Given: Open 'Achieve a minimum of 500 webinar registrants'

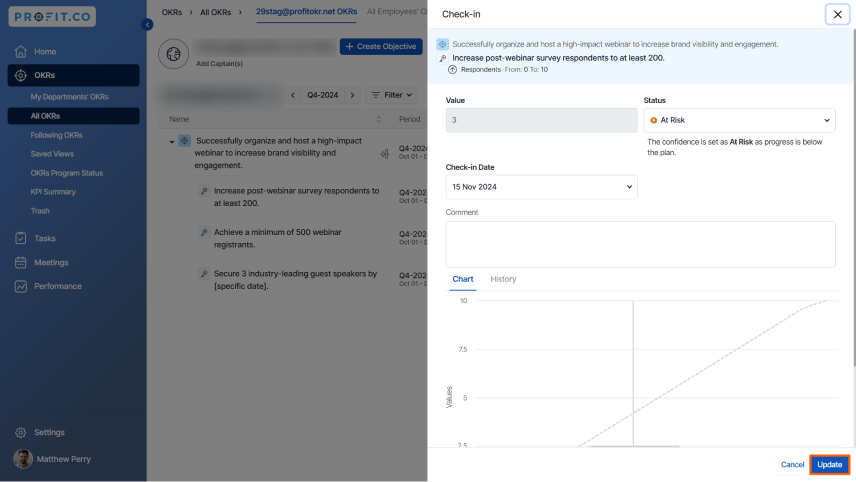Looking at the screenshot, I should (277, 238).
